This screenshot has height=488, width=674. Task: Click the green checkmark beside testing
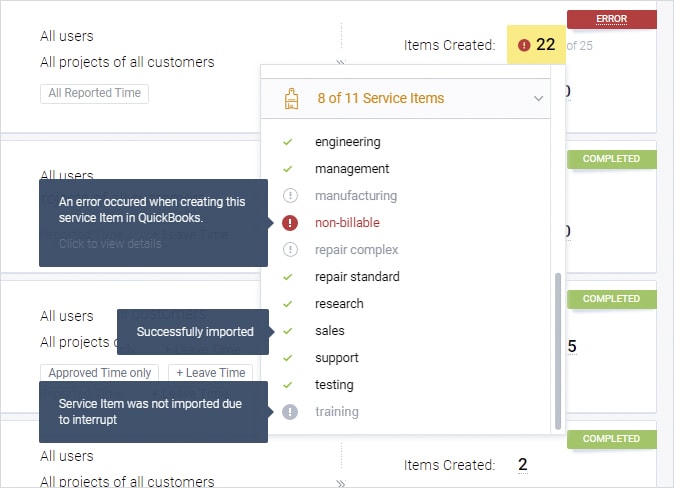click(288, 385)
